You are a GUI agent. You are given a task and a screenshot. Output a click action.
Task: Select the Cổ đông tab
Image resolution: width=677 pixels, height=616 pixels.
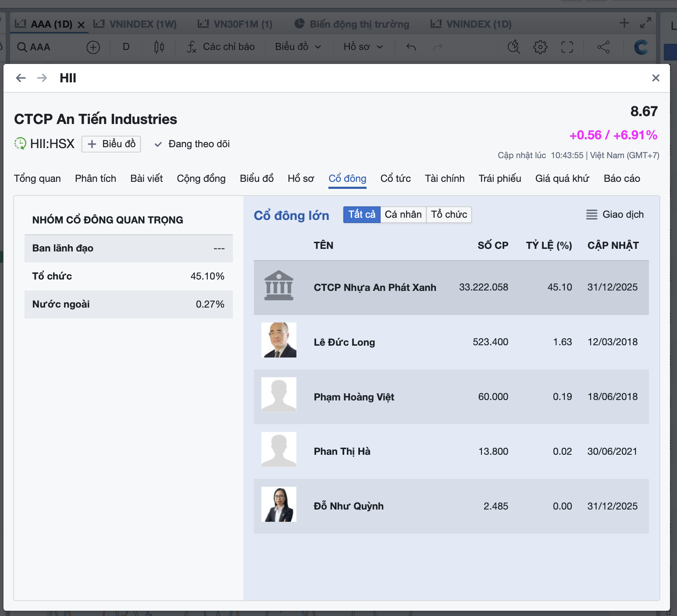[347, 179]
